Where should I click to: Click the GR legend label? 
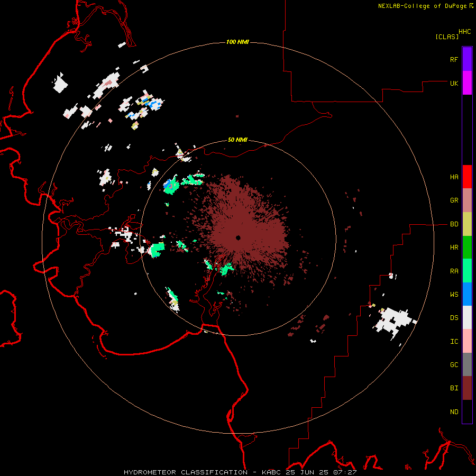tap(454, 200)
